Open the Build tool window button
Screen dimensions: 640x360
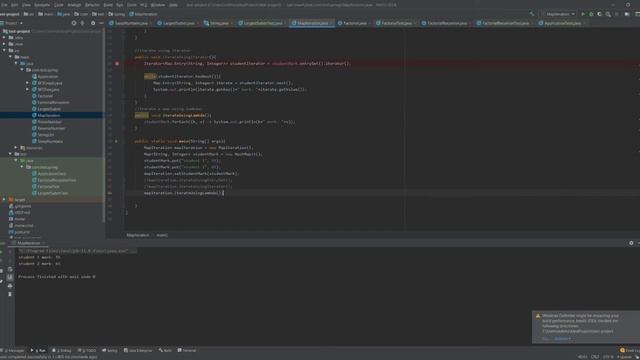[165, 350]
